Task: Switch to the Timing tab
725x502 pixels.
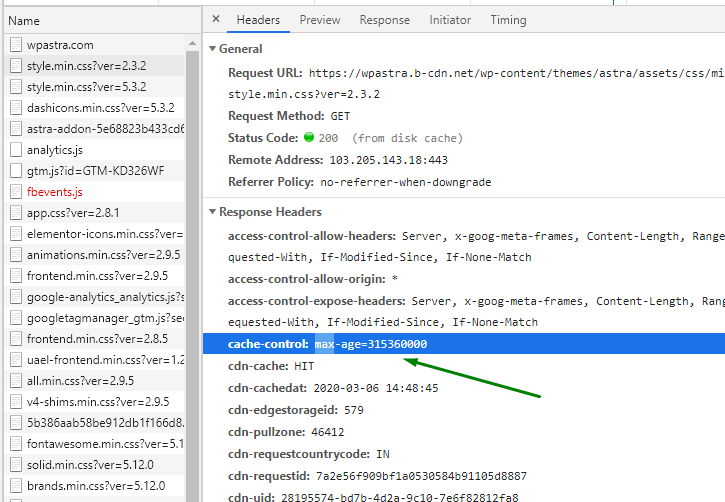Action: 508,20
